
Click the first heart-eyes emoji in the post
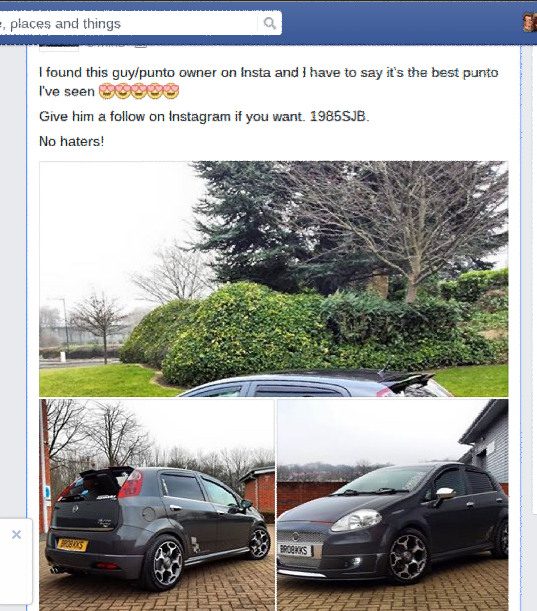click(106, 91)
